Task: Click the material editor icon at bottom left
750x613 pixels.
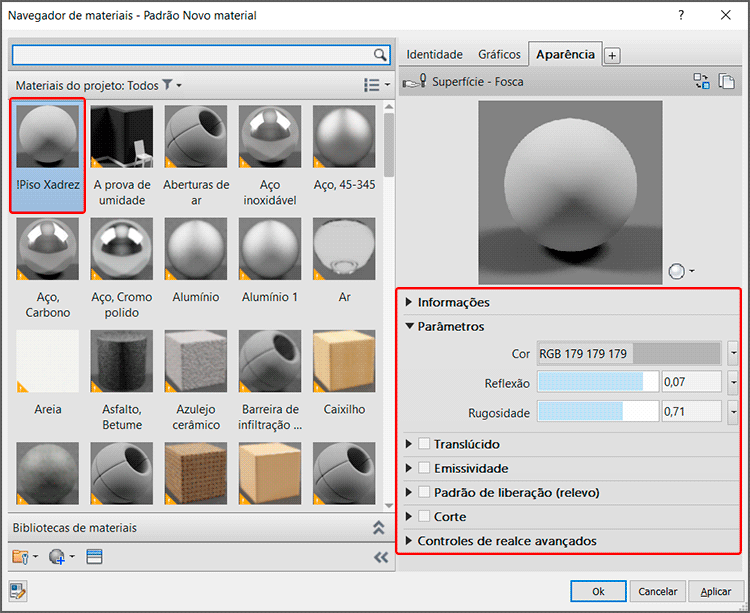Action: pyautogui.click(x=18, y=591)
